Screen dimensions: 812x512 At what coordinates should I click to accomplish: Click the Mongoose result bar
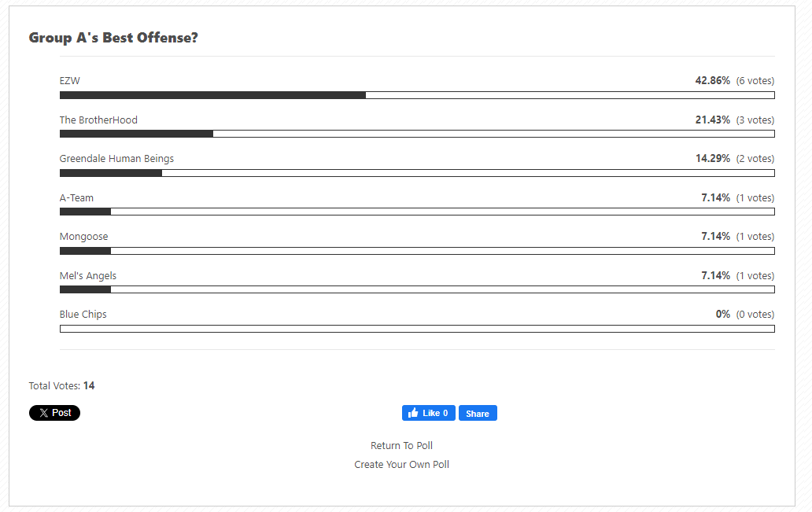click(417, 251)
